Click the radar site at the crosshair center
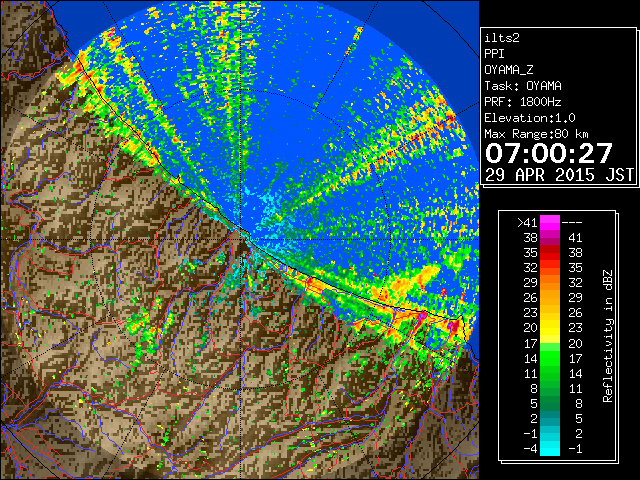The image size is (640, 480). click(x=242, y=239)
